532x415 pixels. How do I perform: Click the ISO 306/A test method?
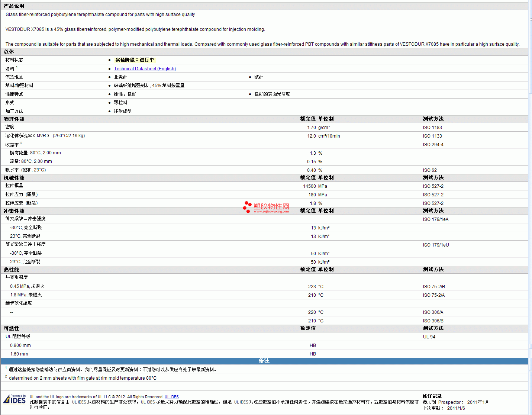pyautogui.click(x=433, y=312)
